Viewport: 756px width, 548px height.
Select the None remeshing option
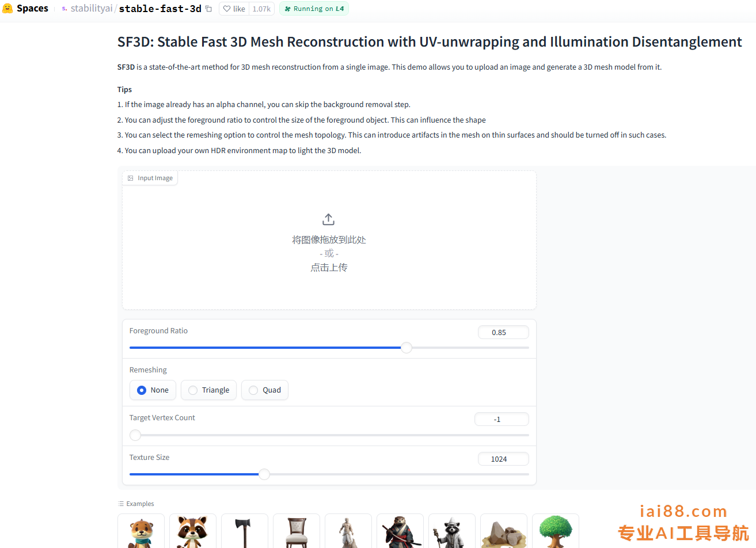(153, 390)
